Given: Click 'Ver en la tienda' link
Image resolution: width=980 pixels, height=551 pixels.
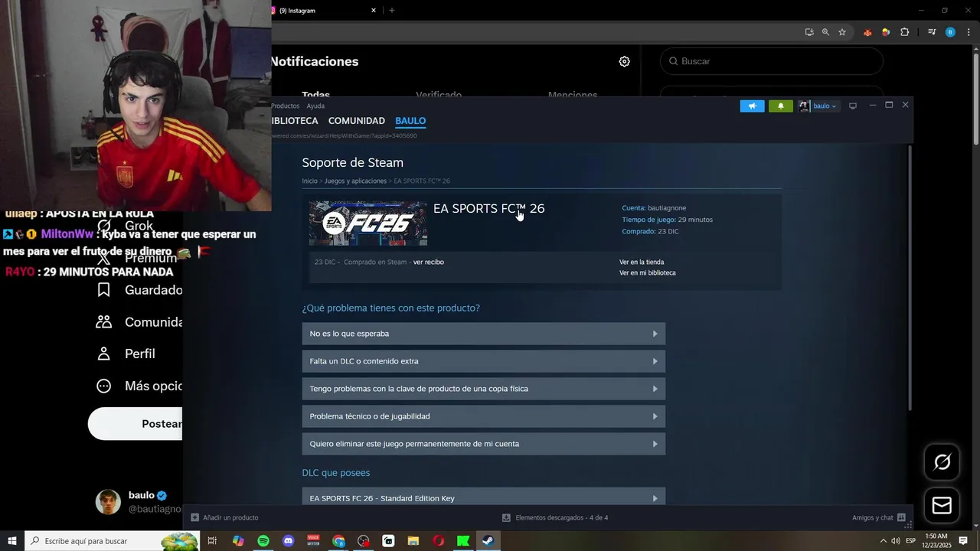Looking at the screenshot, I should (x=642, y=262).
